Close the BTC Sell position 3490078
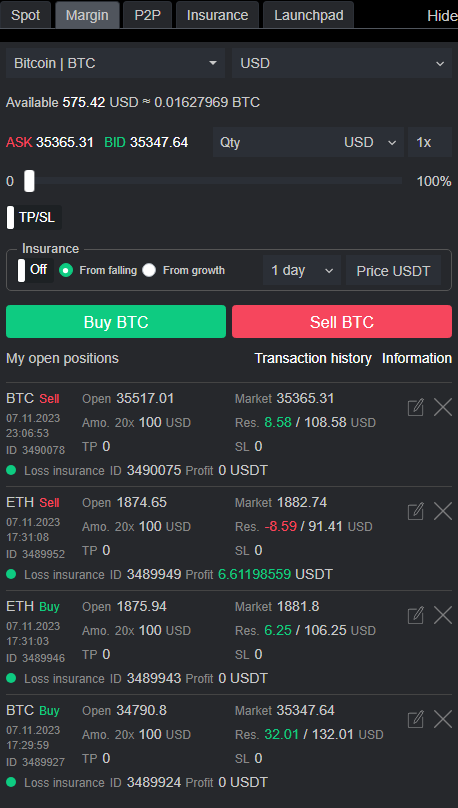458x808 pixels. pyautogui.click(x=443, y=407)
